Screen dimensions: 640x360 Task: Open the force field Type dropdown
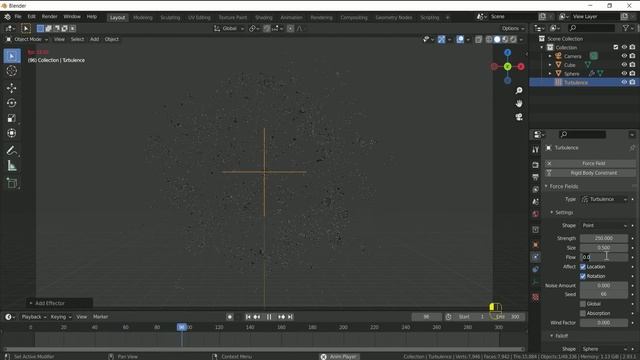coord(604,199)
